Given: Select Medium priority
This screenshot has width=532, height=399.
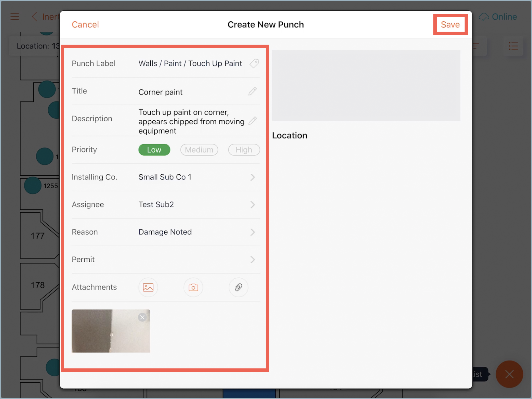Looking at the screenshot, I should pos(199,150).
